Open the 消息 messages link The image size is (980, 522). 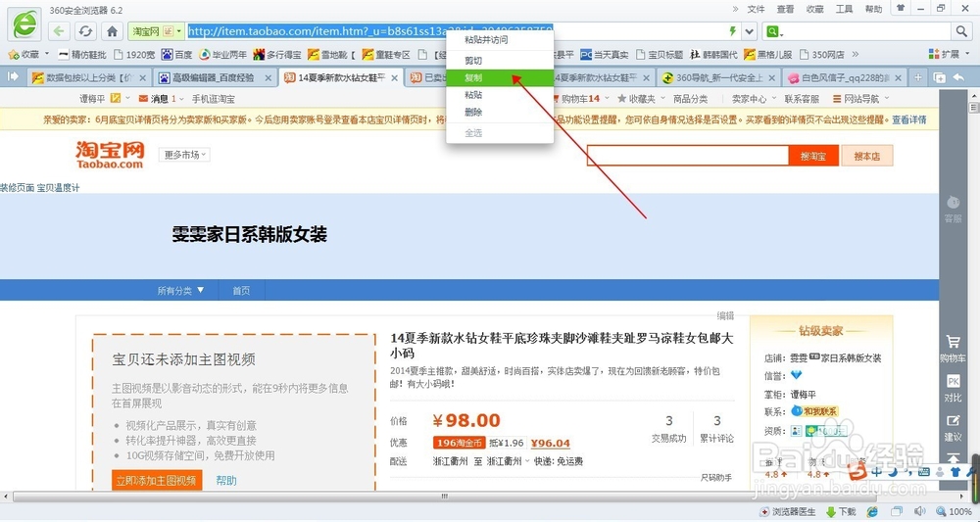[158, 99]
